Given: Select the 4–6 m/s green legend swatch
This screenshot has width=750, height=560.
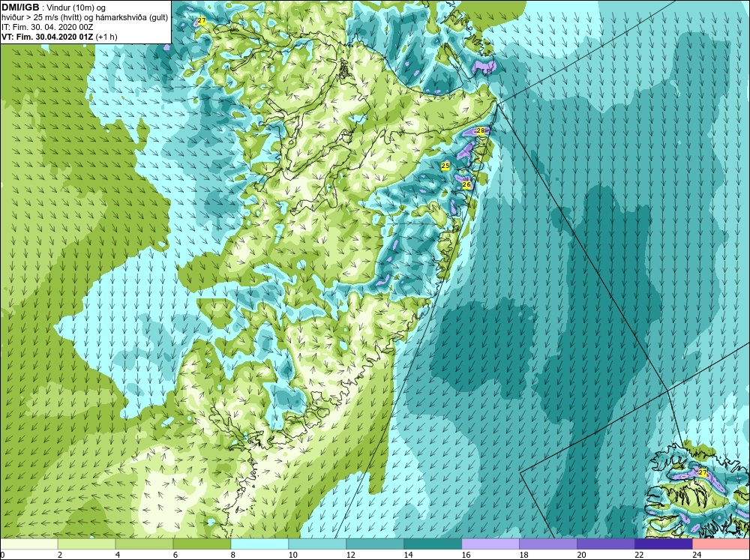Looking at the screenshot, I should (144, 544).
